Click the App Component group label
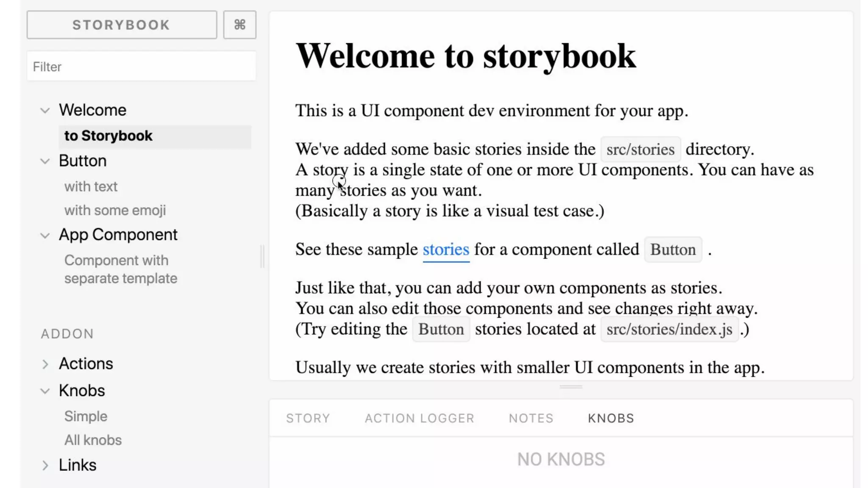The height and width of the screenshot is (488, 868). 118,235
